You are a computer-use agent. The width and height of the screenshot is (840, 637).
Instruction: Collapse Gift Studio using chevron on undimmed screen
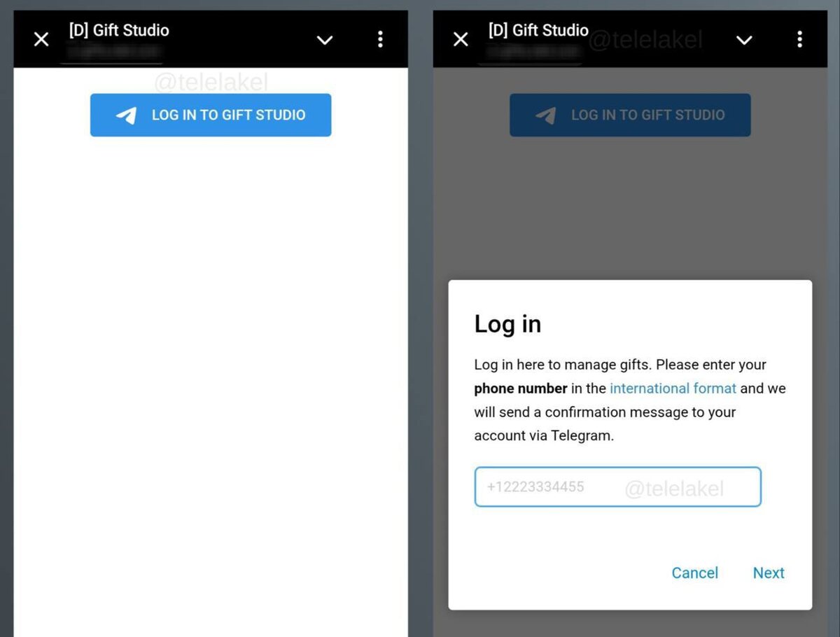pyautogui.click(x=325, y=40)
